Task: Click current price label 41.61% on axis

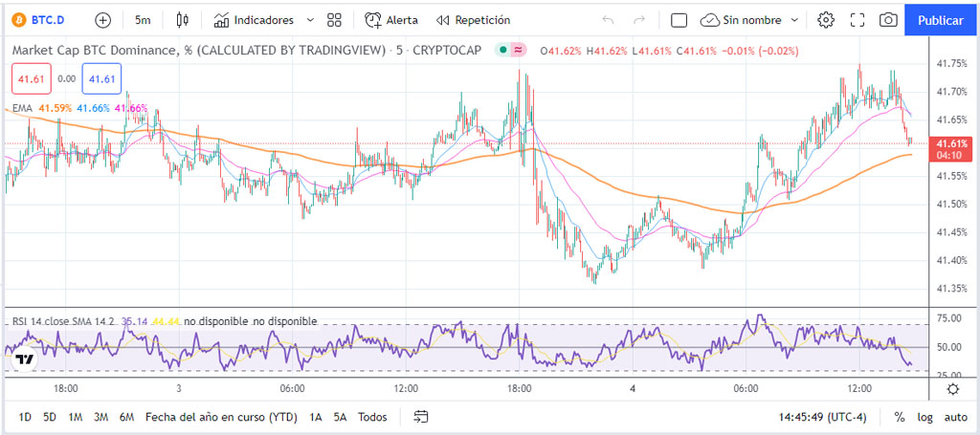Action: click(x=951, y=144)
